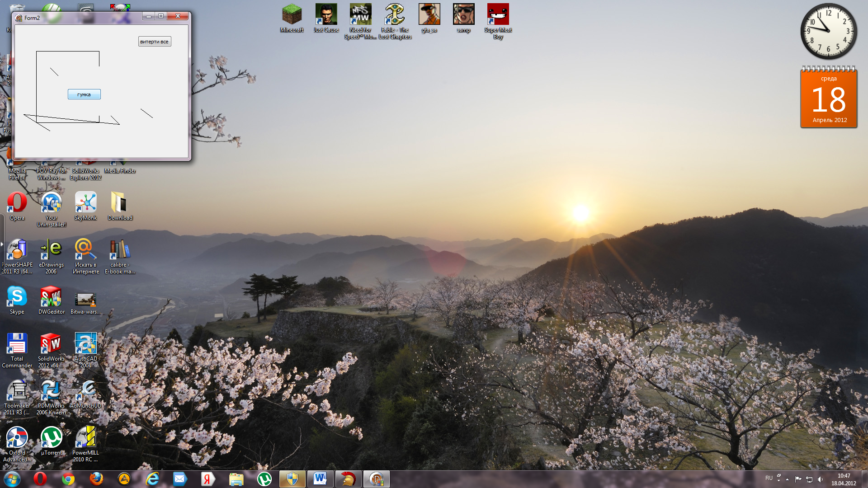
Task: Close the Form2 window
Action: (178, 16)
